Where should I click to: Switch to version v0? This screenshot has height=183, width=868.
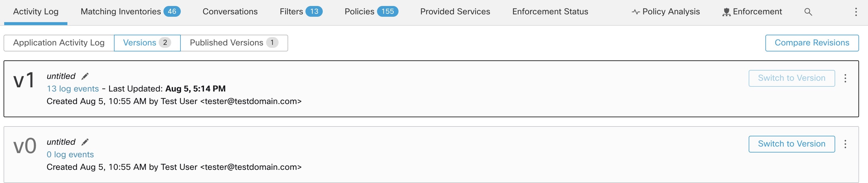pos(792,144)
